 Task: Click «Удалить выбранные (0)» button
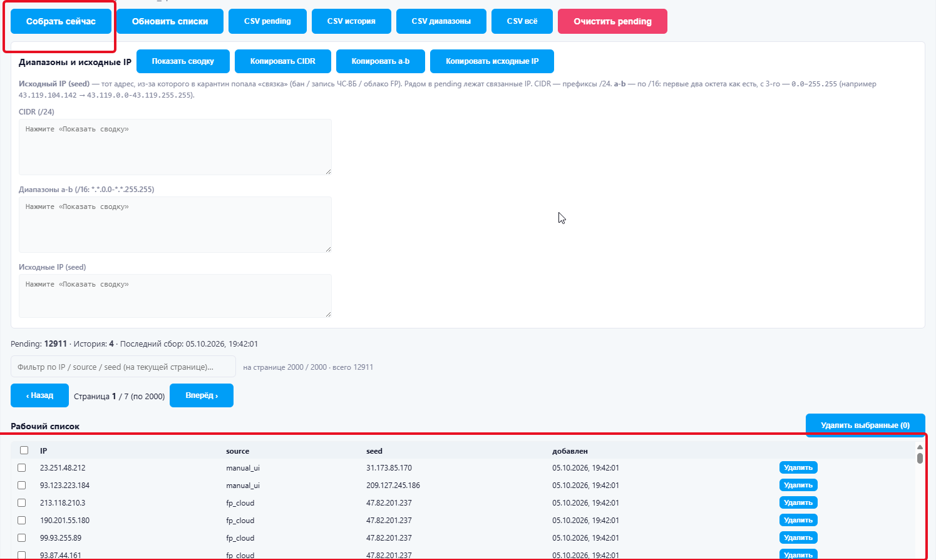click(x=865, y=425)
